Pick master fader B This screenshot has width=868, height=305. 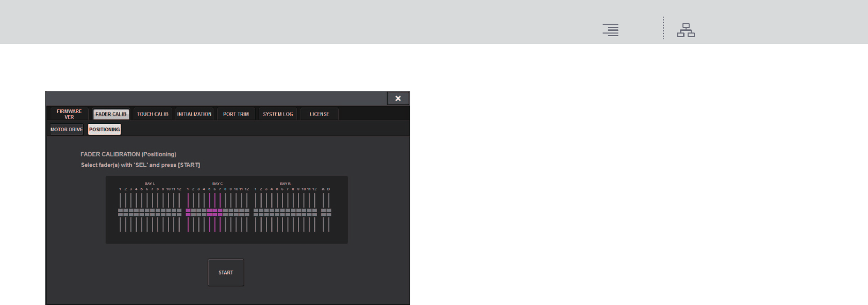tap(329, 212)
